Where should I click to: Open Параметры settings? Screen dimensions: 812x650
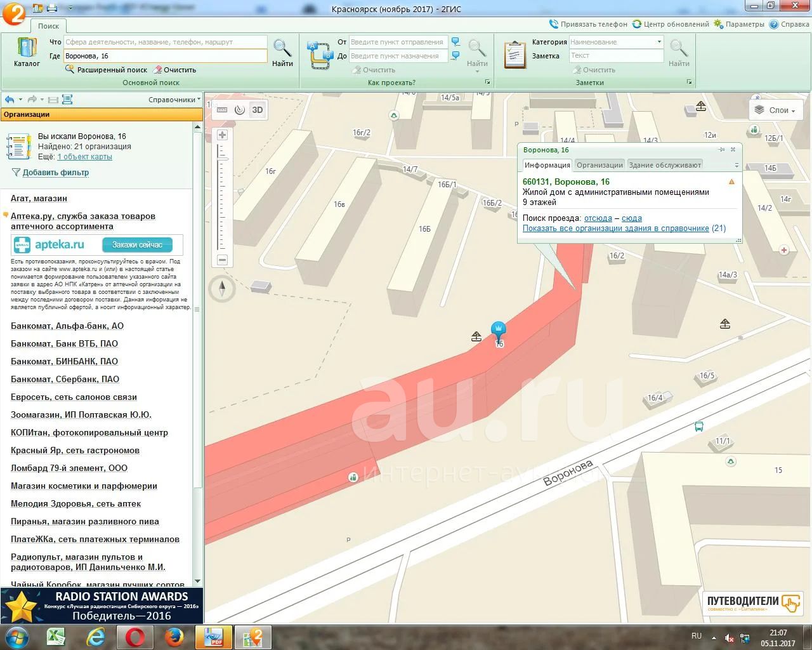(x=738, y=24)
